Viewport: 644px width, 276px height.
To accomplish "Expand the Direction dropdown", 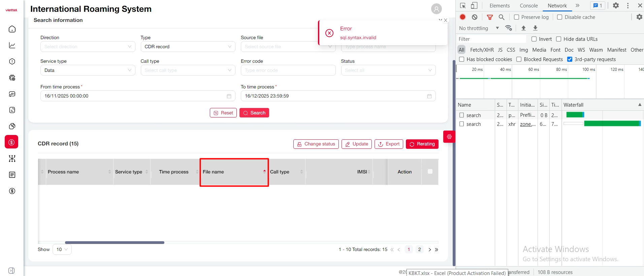I will coord(88,47).
